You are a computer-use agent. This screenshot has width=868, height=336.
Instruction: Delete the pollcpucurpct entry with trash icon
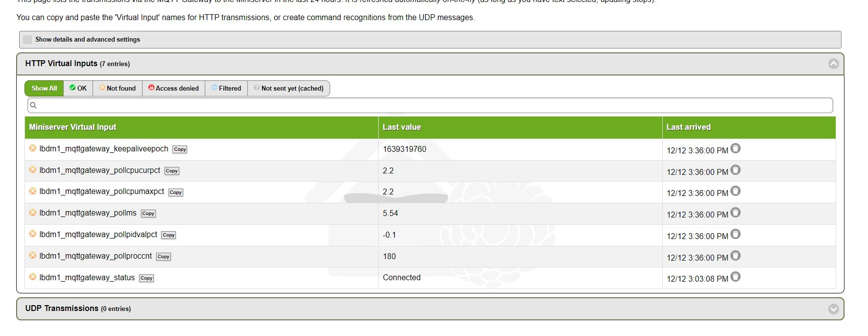[735, 170]
